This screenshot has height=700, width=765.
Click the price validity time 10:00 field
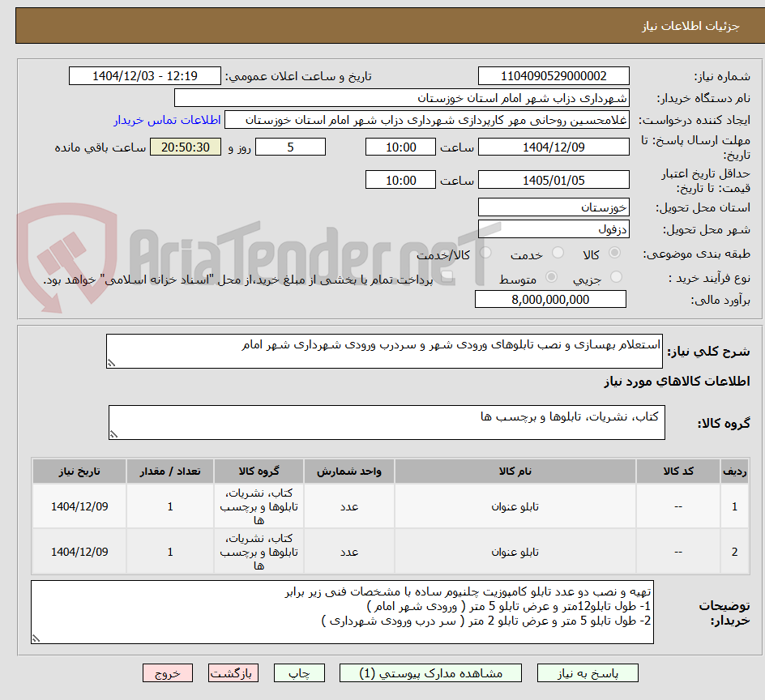[400, 180]
